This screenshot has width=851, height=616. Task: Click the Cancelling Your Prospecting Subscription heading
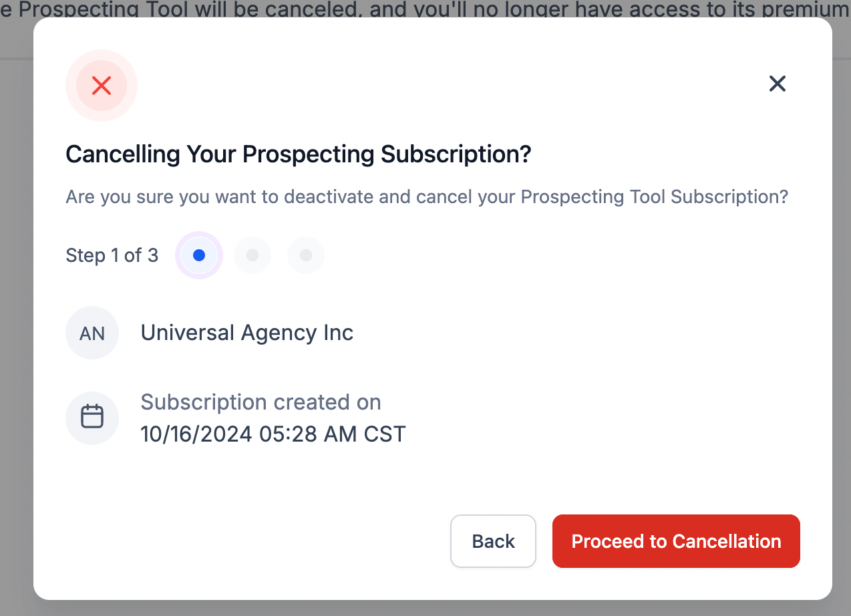coord(298,154)
